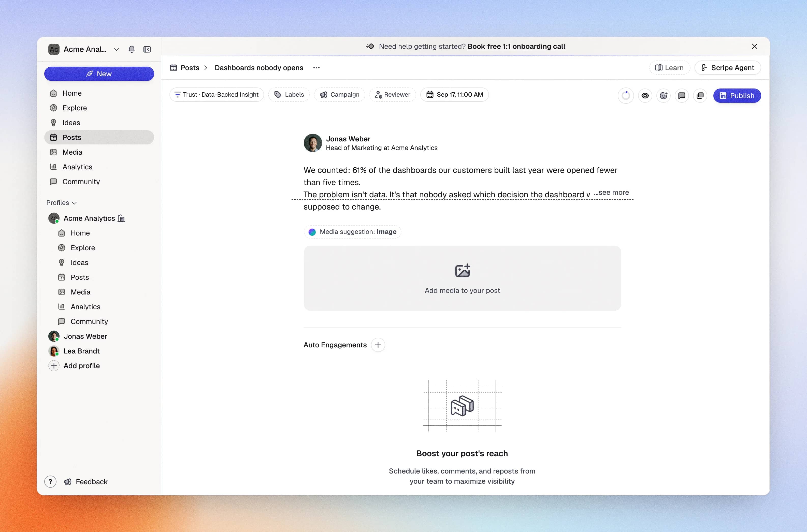The width and height of the screenshot is (807, 532).
Task: Open top-level Community section
Action: (x=99, y=182)
